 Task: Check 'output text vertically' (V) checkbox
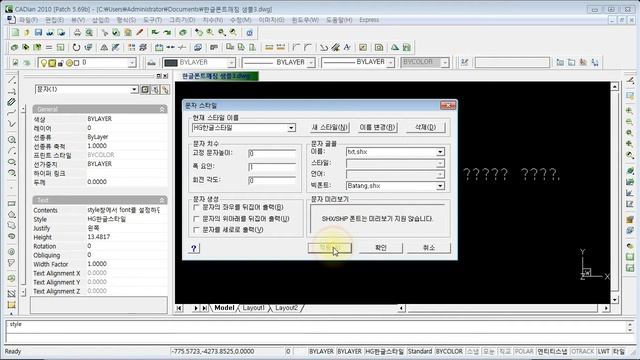pyautogui.click(x=196, y=230)
